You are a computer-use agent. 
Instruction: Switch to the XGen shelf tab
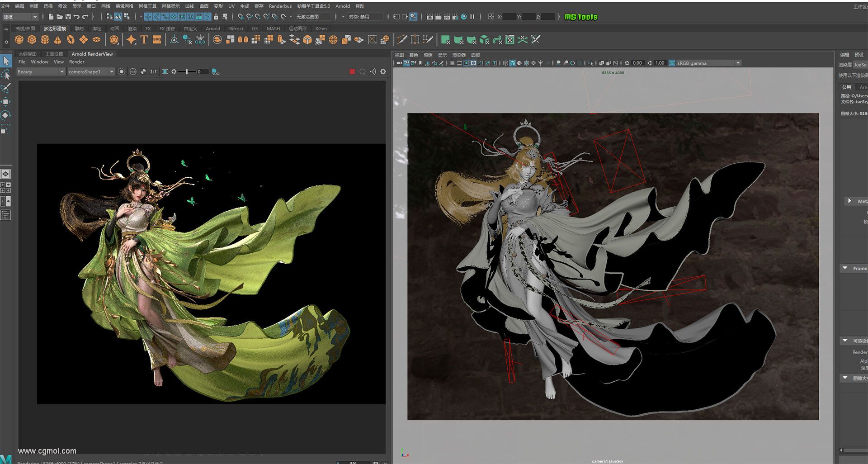[x=321, y=28]
